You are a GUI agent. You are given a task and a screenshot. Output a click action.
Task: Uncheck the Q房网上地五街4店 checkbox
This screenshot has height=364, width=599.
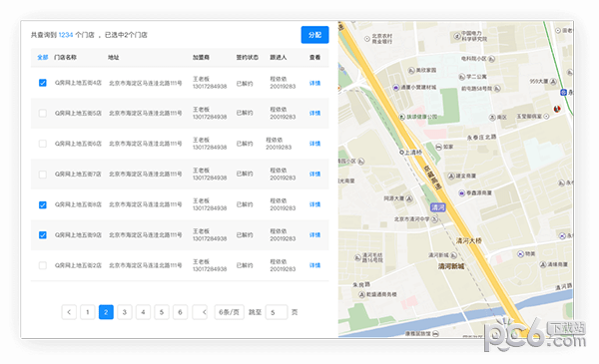pos(43,83)
